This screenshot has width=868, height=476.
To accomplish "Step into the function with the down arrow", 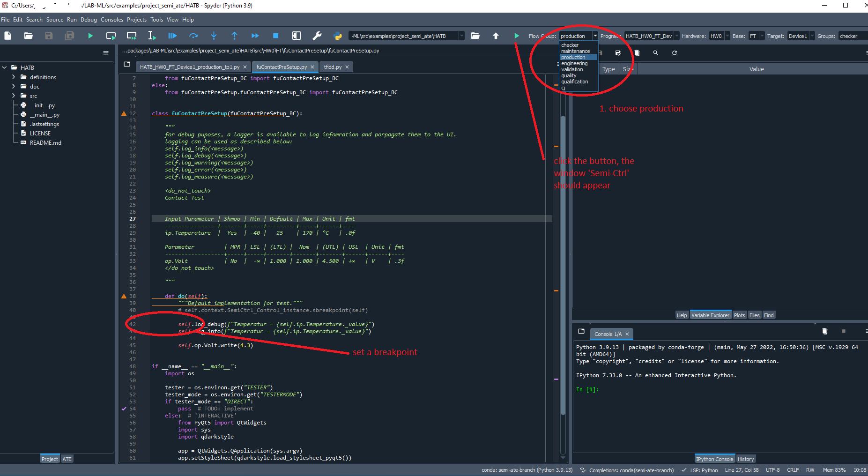I will (214, 36).
